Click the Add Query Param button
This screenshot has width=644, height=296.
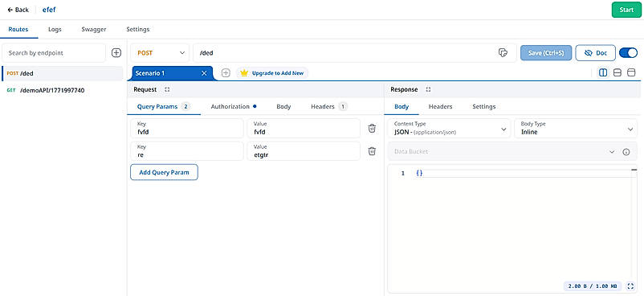tap(164, 172)
